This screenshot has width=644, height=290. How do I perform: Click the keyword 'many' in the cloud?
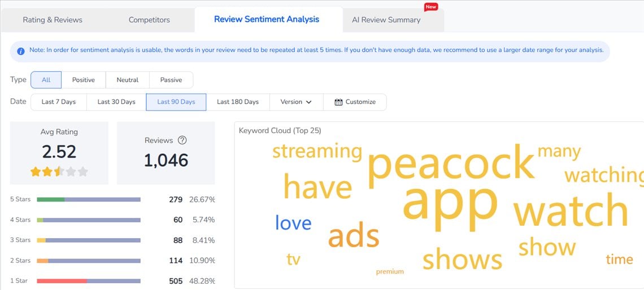pos(559,152)
